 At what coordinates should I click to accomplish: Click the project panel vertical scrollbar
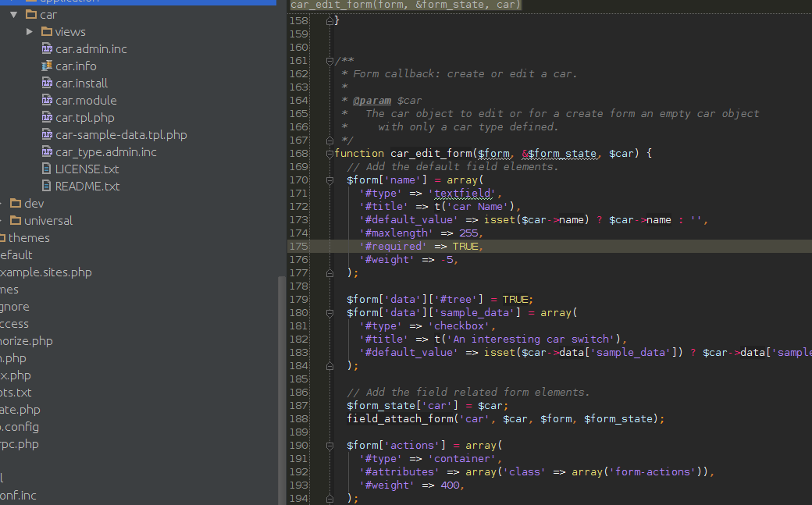click(x=282, y=389)
